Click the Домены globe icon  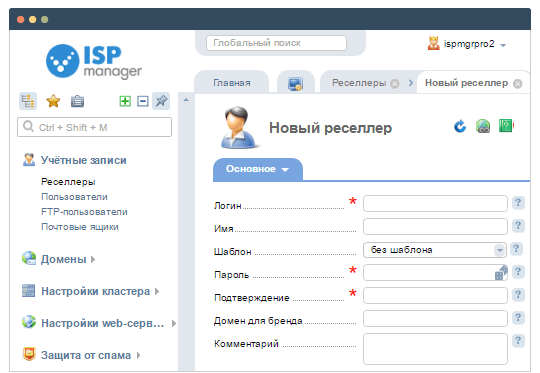[29, 258]
